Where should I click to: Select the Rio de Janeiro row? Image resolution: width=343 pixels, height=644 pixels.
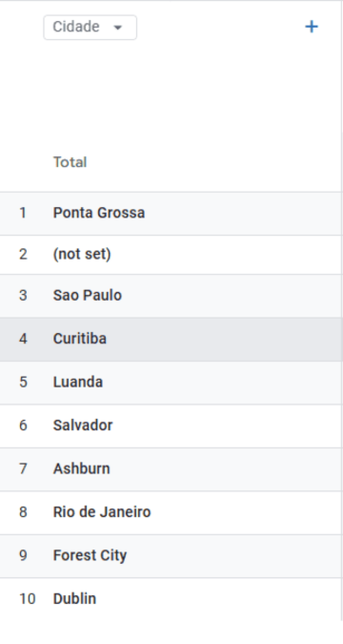[x=171, y=512]
